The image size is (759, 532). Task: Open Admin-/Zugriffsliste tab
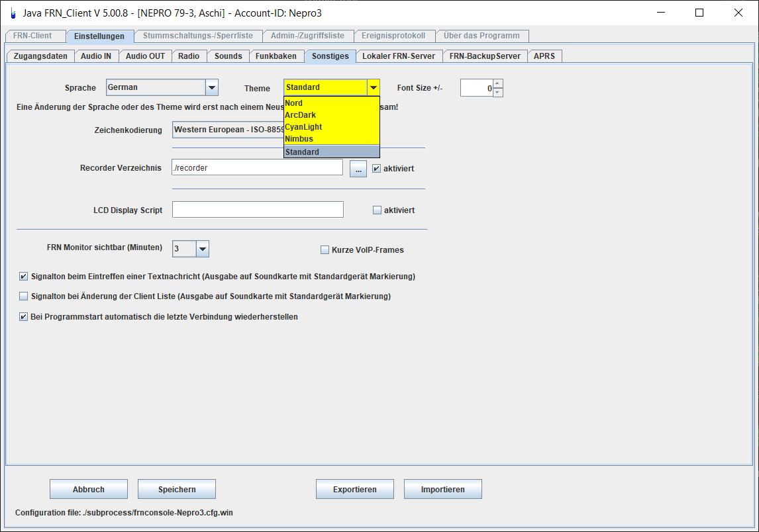307,36
